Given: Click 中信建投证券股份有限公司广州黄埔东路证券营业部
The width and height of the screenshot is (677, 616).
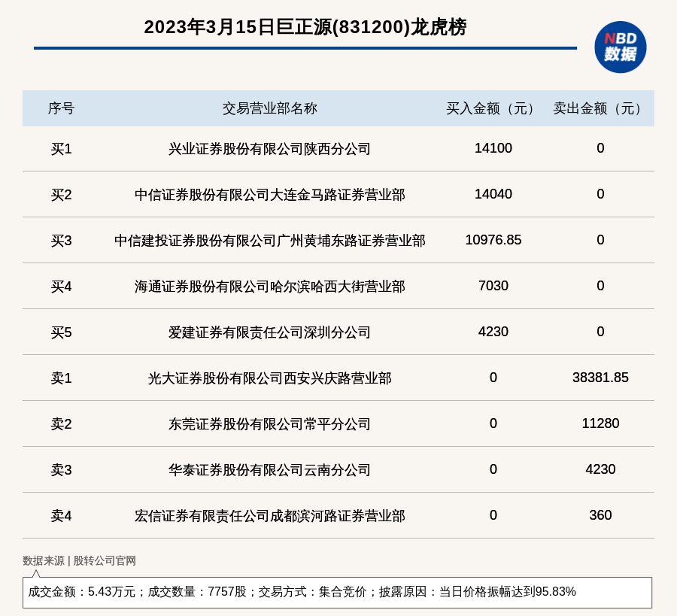Looking at the screenshot, I should coord(270,241).
